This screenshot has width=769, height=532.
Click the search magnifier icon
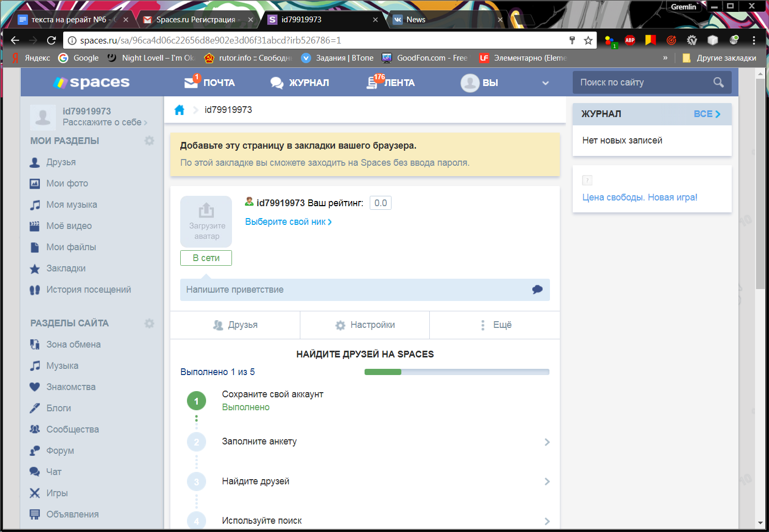pyautogui.click(x=718, y=82)
